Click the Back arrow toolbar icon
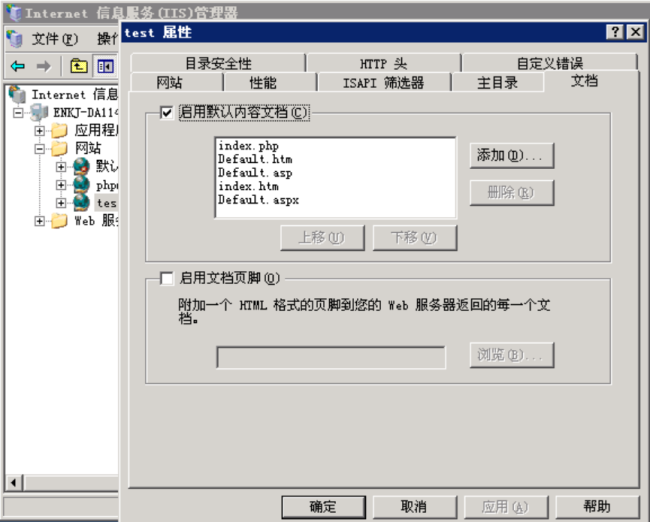The image size is (650, 522). click(17, 66)
